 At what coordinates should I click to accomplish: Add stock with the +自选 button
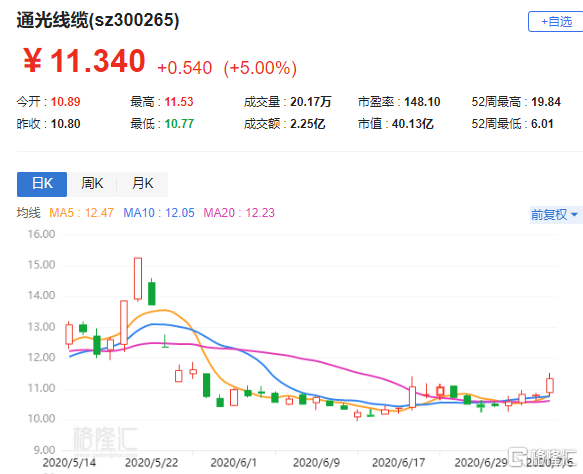[555, 22]
